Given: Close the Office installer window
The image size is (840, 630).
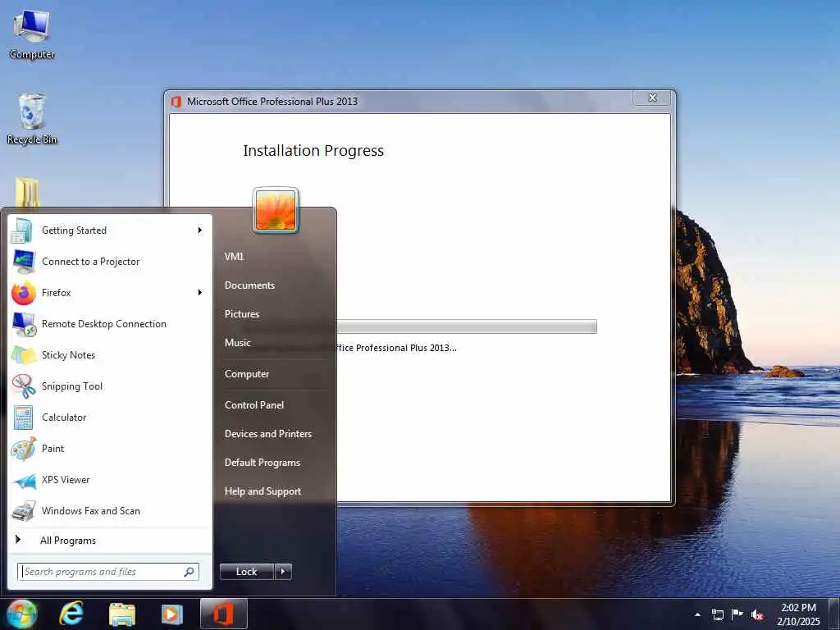Looking at the screenshot, I should point(652,98).
